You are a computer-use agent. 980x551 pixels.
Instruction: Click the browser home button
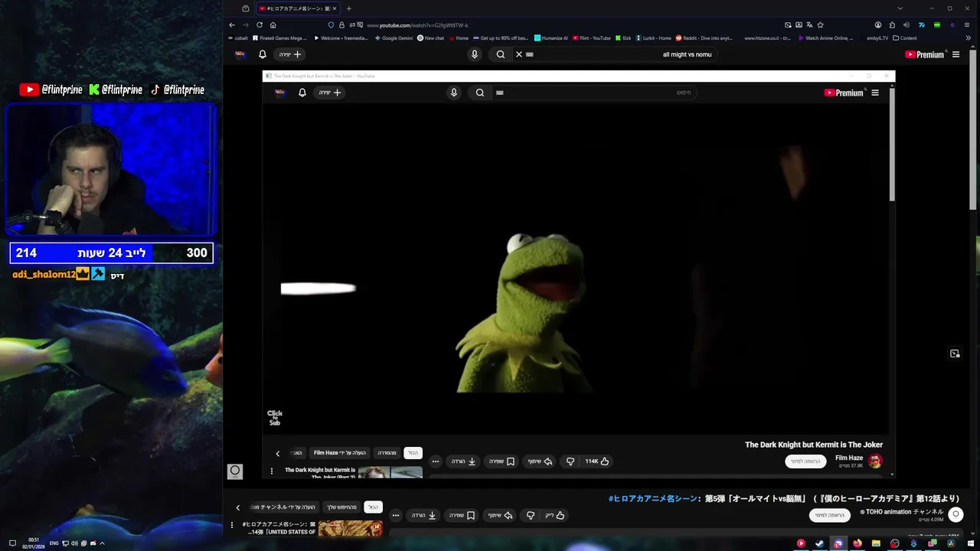273,25
